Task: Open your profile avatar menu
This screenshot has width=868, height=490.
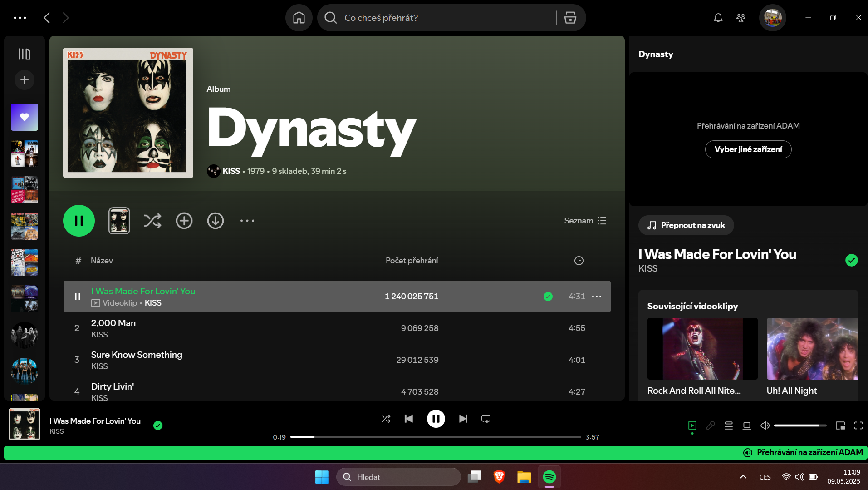Action: (772, 18)
